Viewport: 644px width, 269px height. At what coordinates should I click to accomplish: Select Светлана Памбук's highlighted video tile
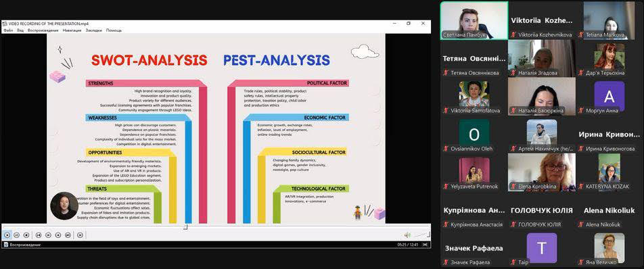(474, 20)
